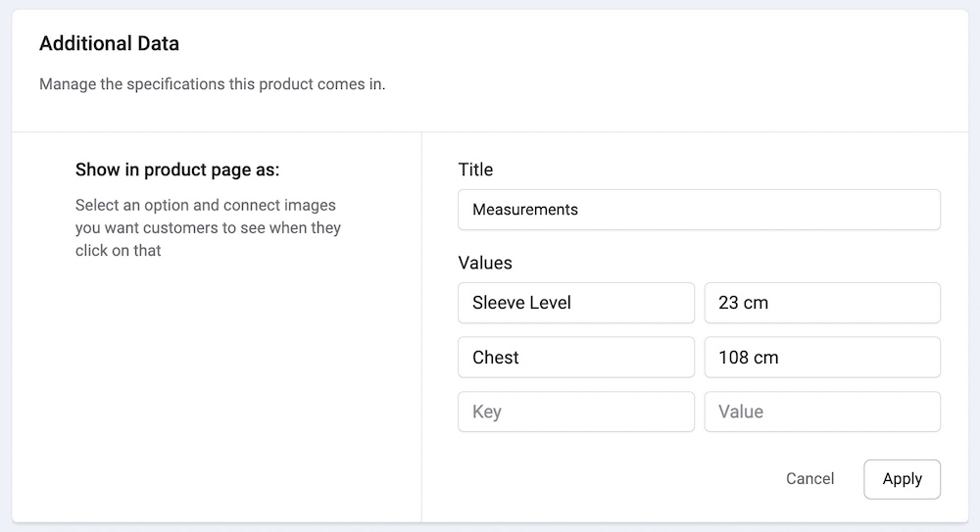
Task: Click the Measurements title input field
Action: pos(699,210)
